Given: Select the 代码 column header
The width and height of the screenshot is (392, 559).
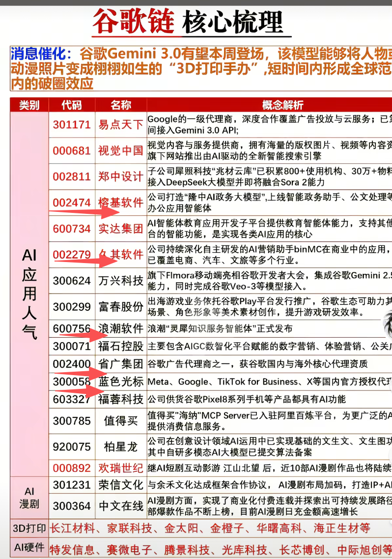Looking at the screenshot, I should click(x=72, y=105).
